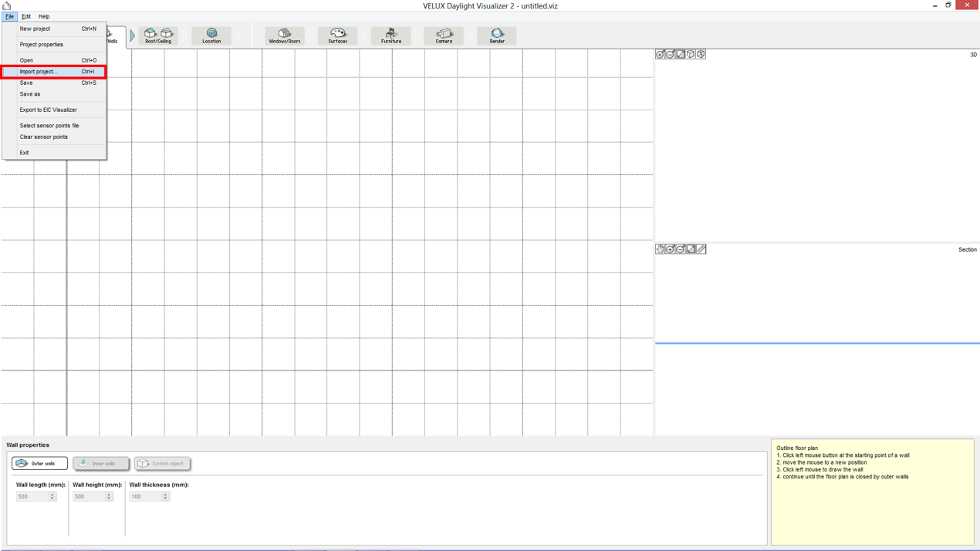Fit the 3D view to window

pyautogui.click(x=681, y=54)
